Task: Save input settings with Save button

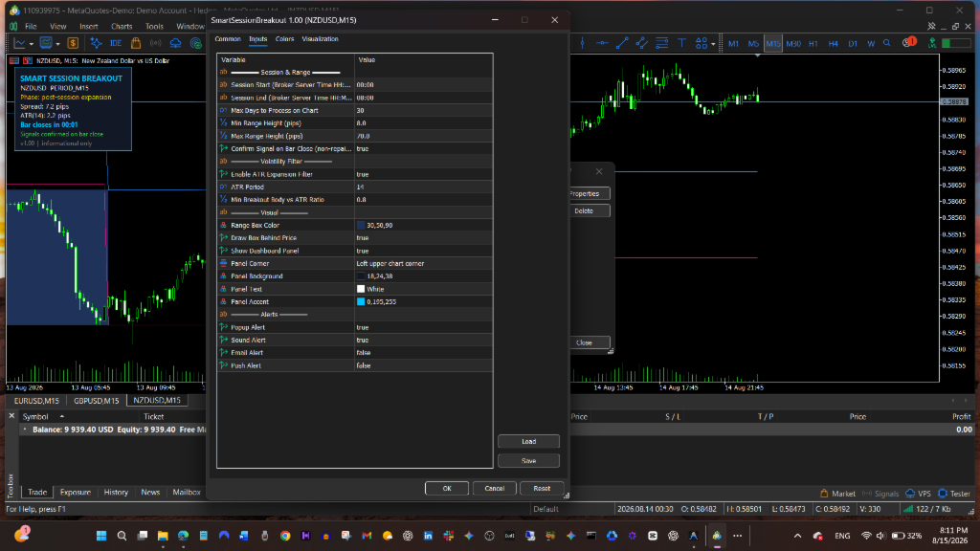Action: click(528, 461)
